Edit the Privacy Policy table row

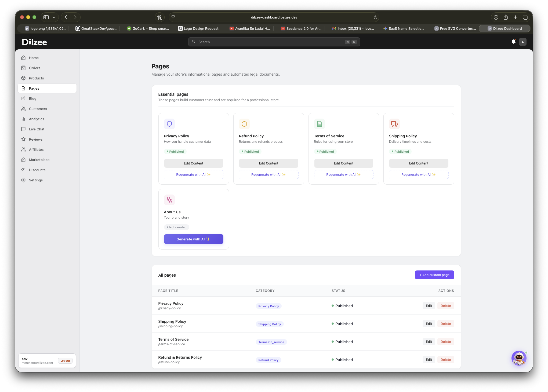pyautogui.click(x=429, y=306)
